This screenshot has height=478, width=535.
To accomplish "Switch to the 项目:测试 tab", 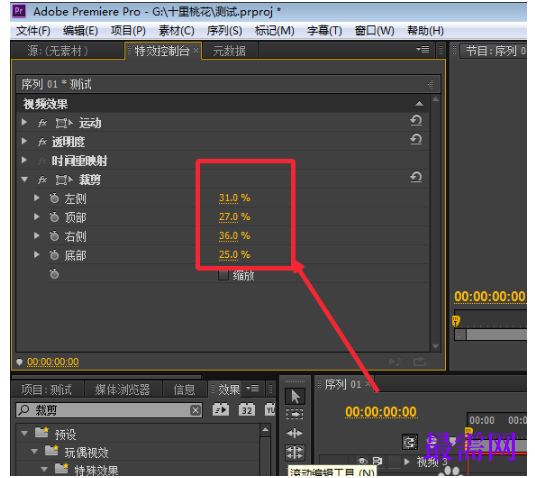I will [x=47, y=390].
